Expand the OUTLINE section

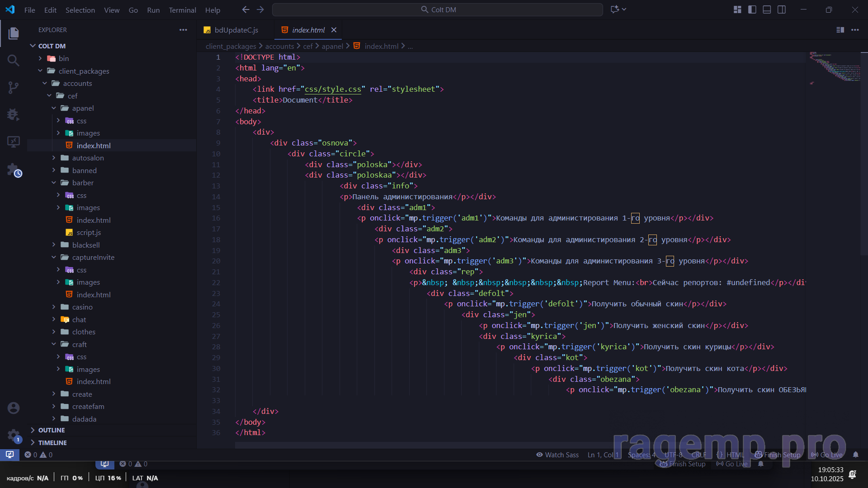tap(52, 430)
